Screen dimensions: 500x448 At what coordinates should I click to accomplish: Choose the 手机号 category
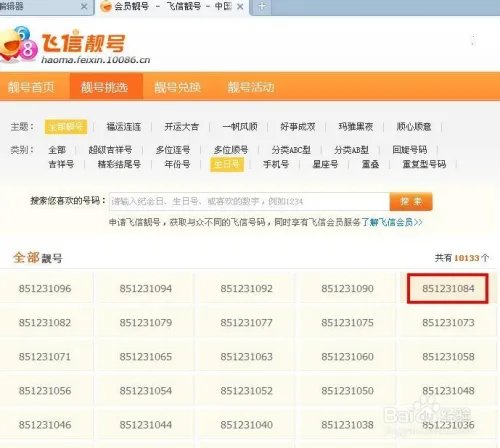(x=276, y=164)
